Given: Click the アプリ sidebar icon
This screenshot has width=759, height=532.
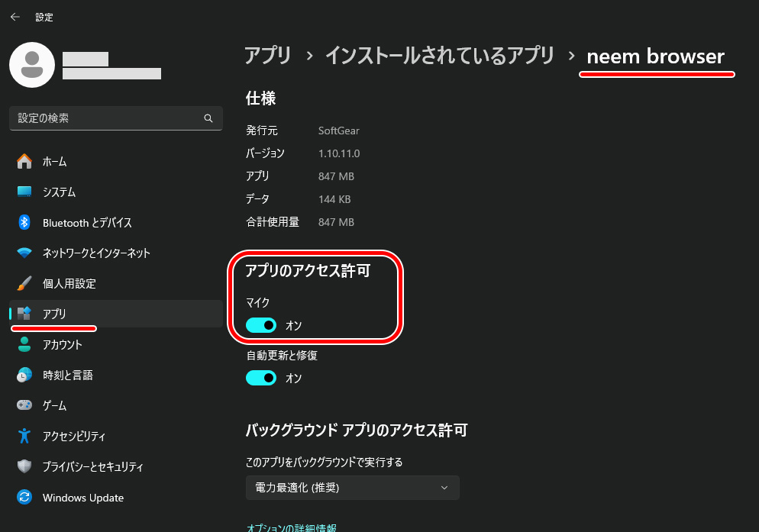Looking at the screenshot, I should tap(24, 314).
